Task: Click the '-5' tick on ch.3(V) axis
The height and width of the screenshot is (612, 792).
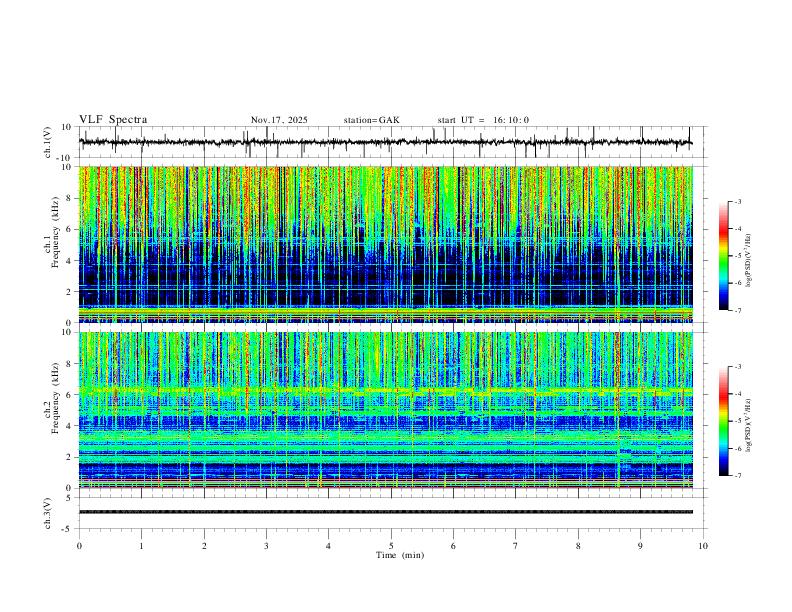Action: pos(67,529)
